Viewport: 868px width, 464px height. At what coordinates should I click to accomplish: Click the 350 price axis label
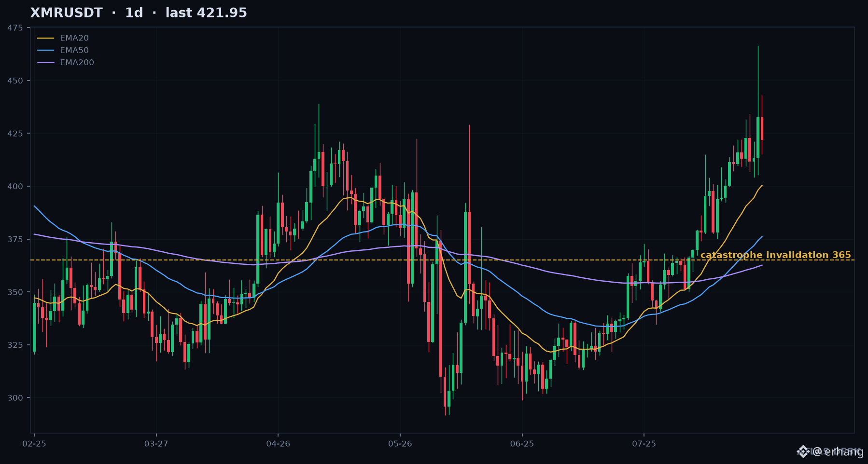(15, 292)
